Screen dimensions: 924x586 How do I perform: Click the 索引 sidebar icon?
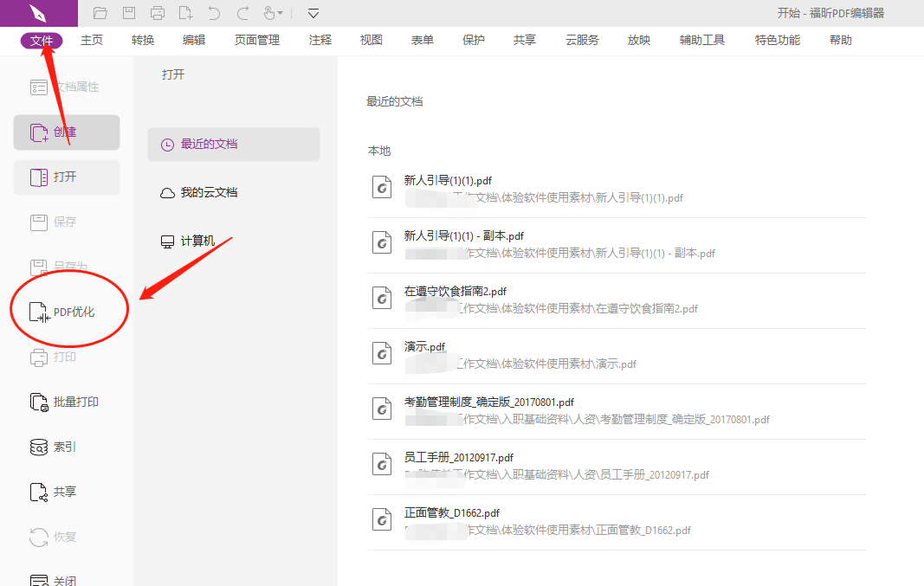click(x=57, y=446)
